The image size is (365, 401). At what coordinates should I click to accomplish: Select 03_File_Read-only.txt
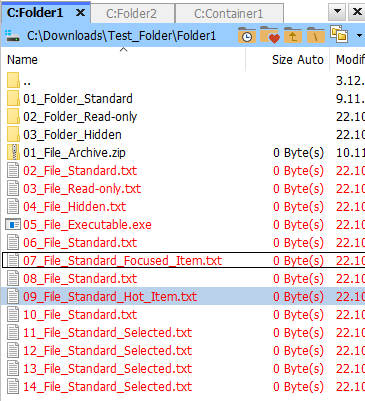pos(82,189)
